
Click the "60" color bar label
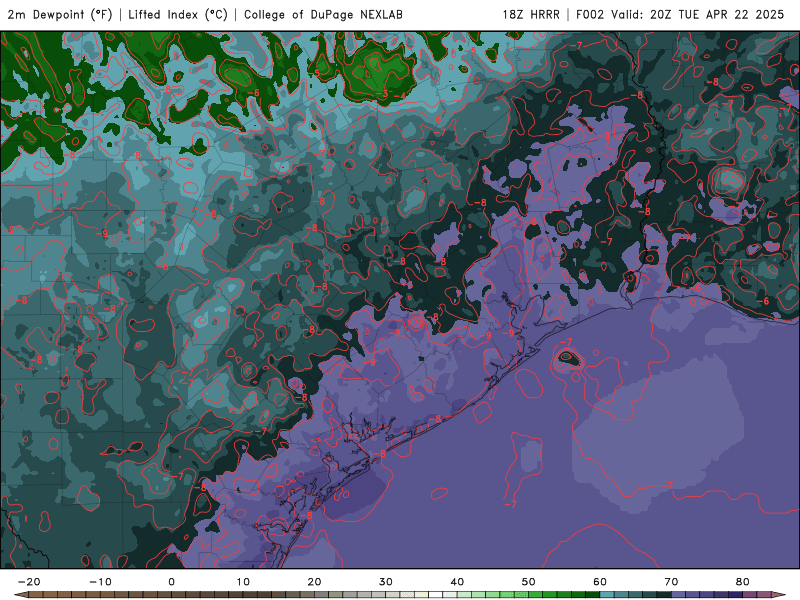pos(600,582)
